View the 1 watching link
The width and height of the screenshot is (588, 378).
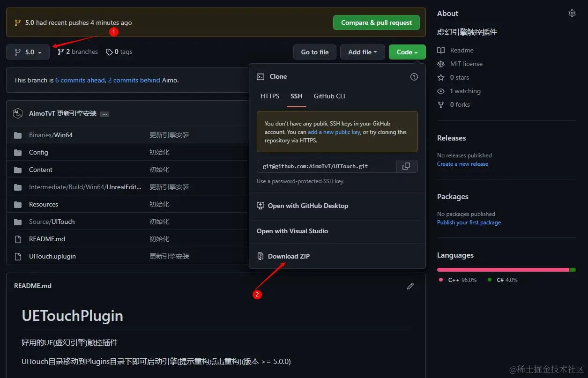(459, 91)
